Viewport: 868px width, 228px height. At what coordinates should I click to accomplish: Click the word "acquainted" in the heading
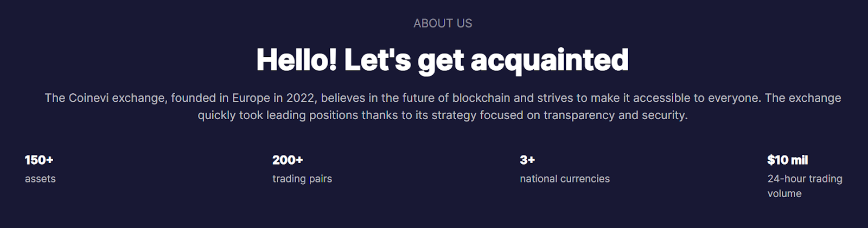coord(550,60)
